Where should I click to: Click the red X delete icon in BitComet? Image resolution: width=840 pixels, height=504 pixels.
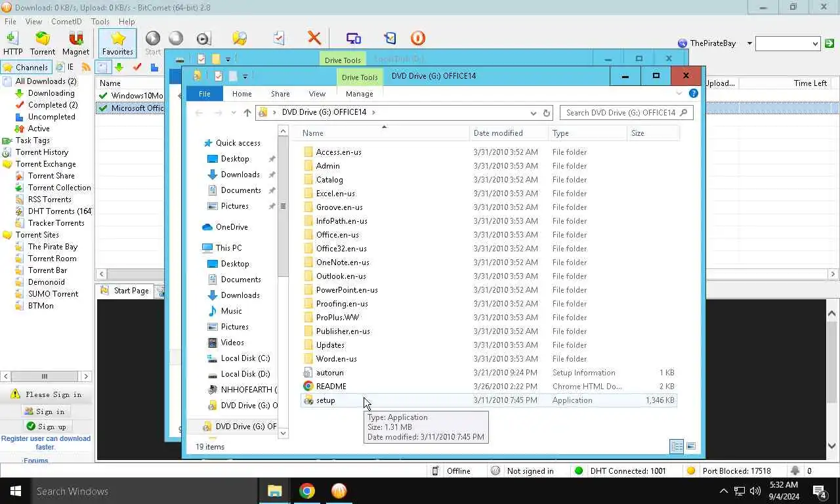[x=314, y=39]
